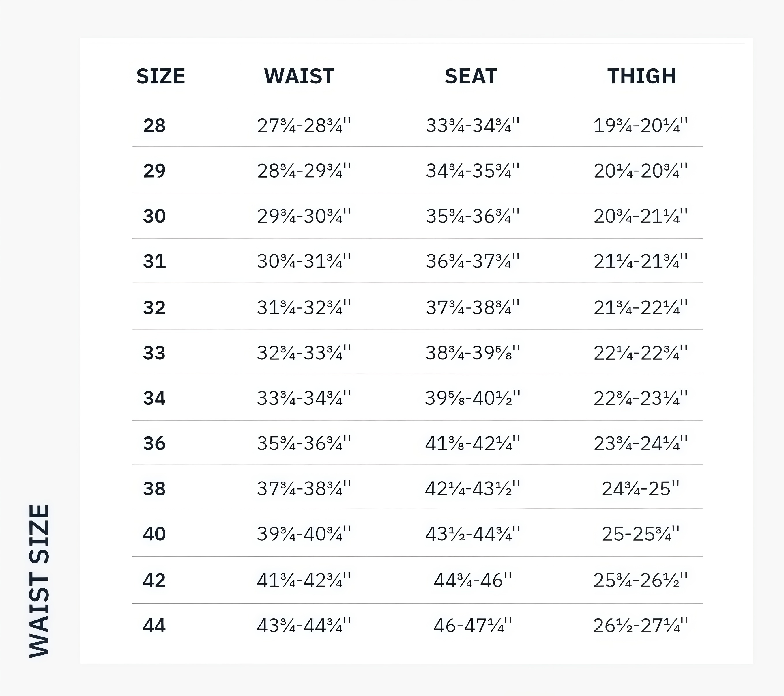
Task: Select the seat value 38¾-39⅝"
Action: click(473, 352)
